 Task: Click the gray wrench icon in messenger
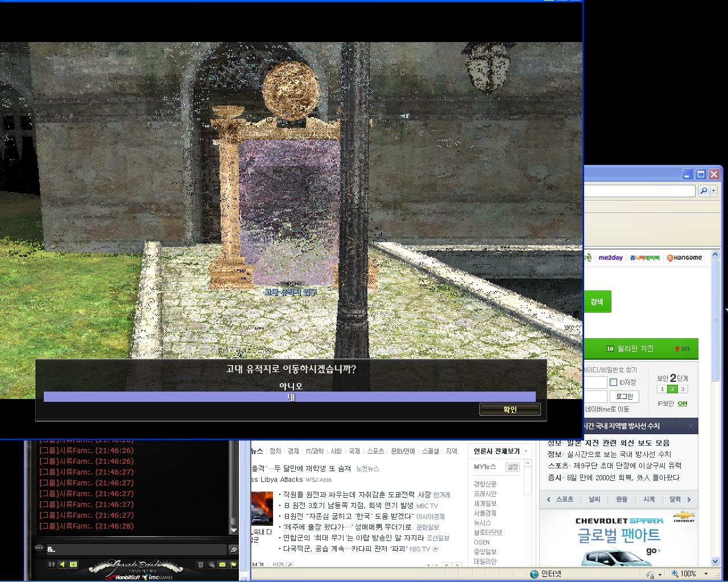[211, 564]
